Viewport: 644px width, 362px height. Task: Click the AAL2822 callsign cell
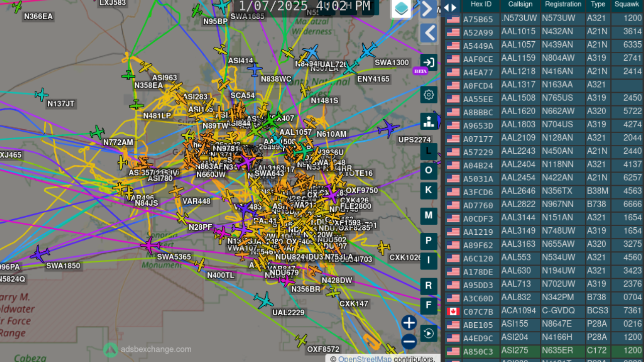[520, 205]
